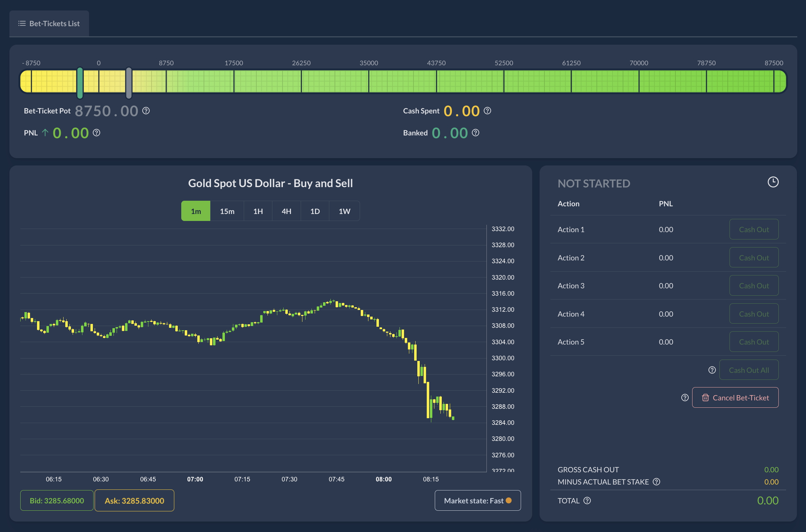Select the green slider handle on the pot bar
The height and width of the screenshot is (532, 806).
(x=80, y=83)
